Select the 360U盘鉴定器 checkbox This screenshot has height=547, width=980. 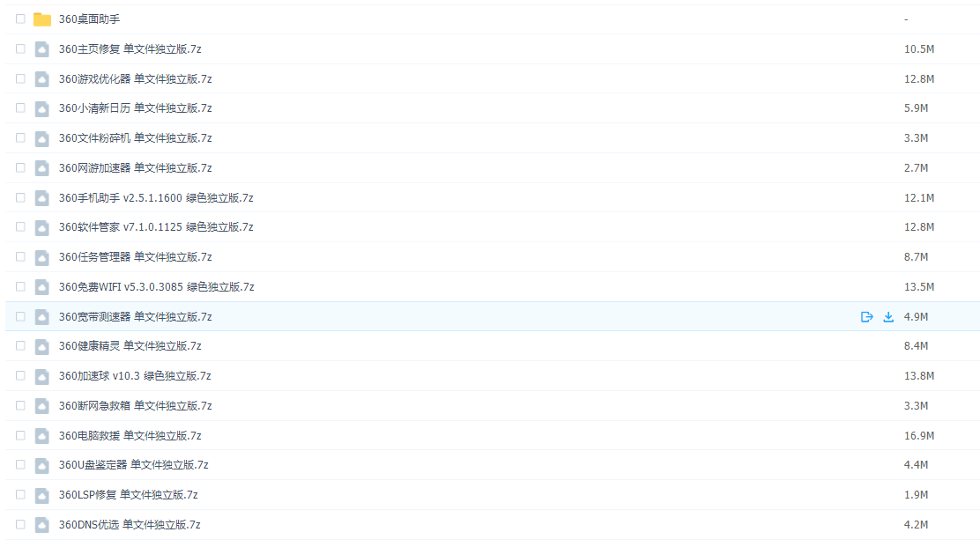click(20, 464)
